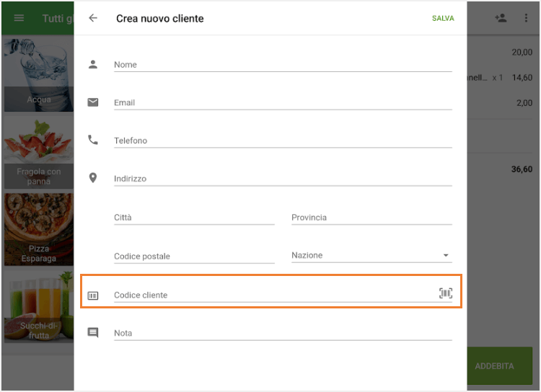The image size is (541, 392).
Task: Click the phone icon beside Telefono
Action: 93,140
